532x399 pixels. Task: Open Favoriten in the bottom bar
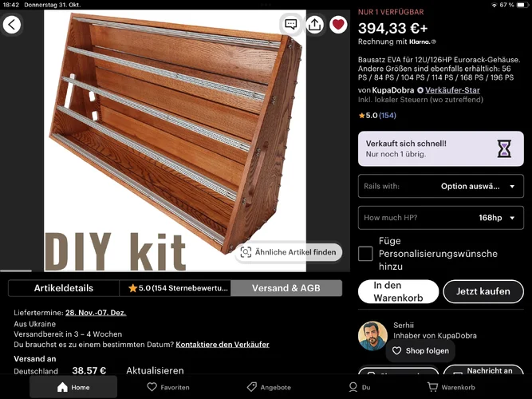168,387
